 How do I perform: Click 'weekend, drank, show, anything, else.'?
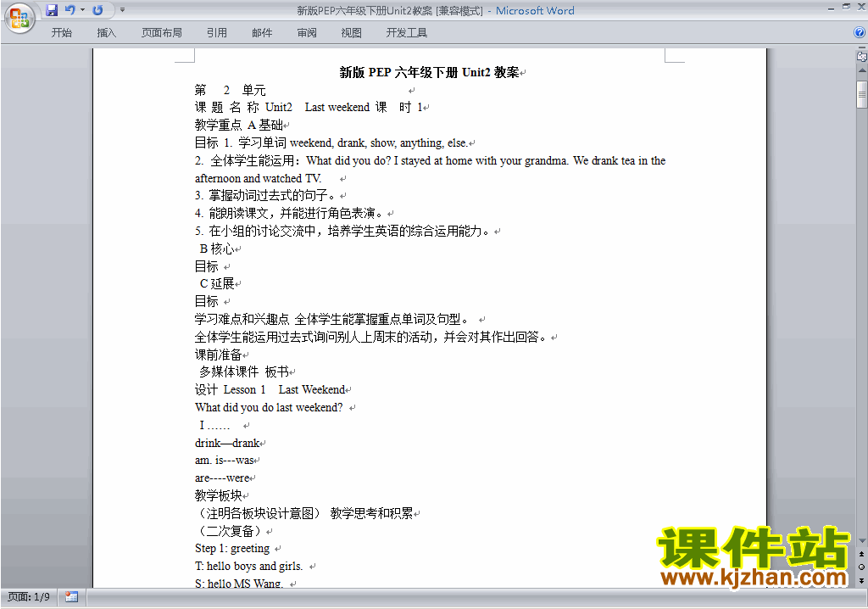pos(379,143)
